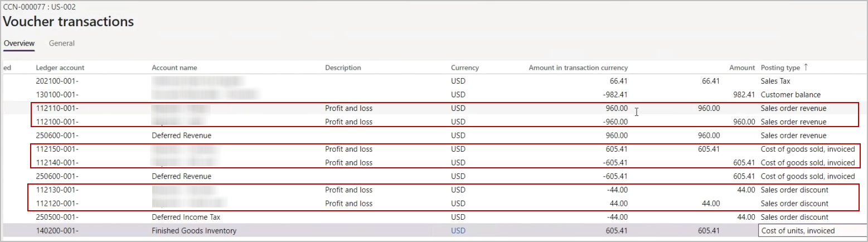Select the Overview tab

(x=19, y=43)
